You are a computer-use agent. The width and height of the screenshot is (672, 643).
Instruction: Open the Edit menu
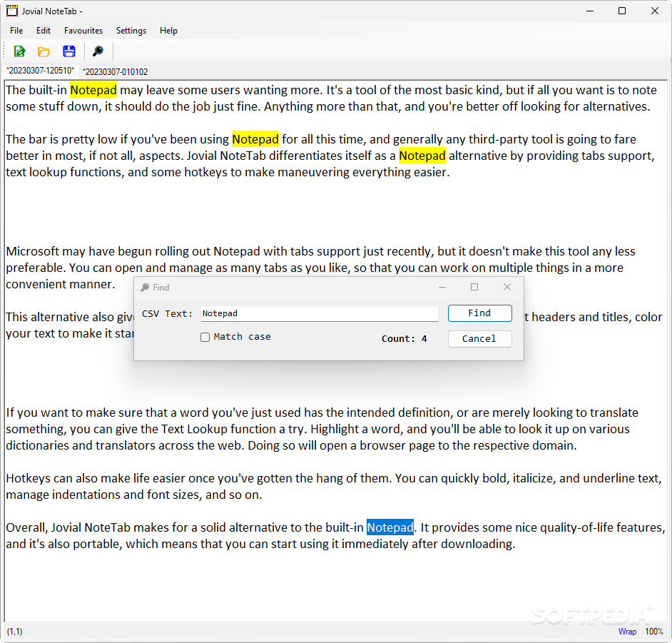[x=44, y=31]
